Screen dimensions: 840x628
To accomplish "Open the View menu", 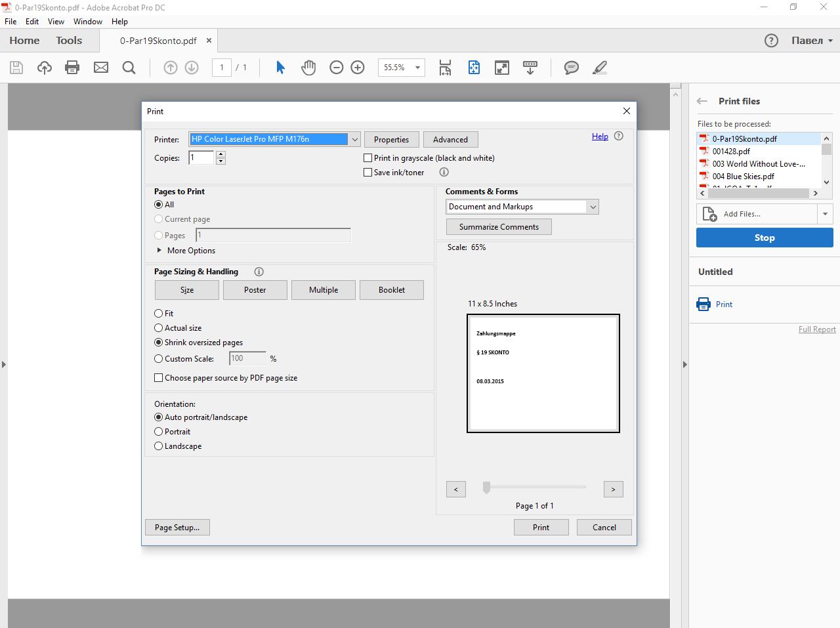I will 56,22.
